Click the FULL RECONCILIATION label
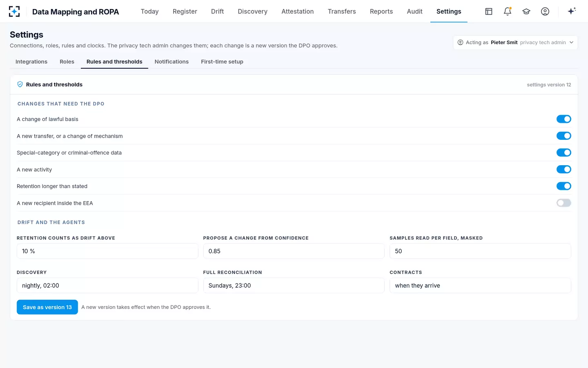588x368 pixels. pyautogui.click(x=233, y=272)
